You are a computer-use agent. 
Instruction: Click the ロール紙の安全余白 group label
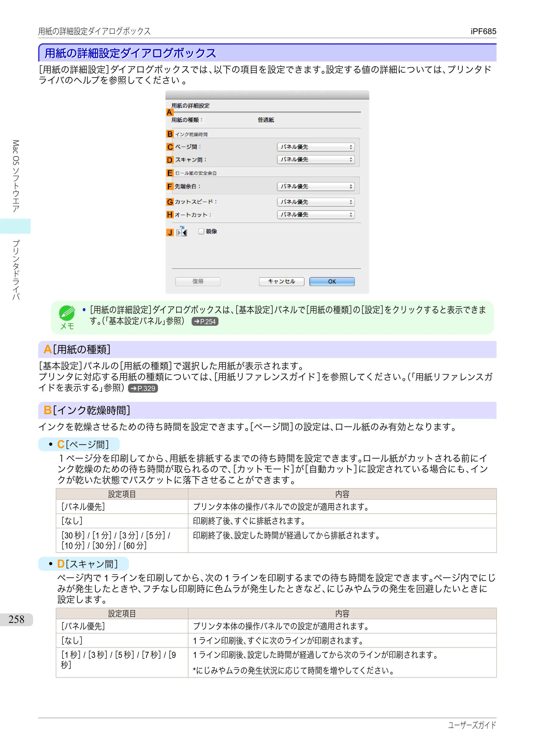click(196, 173)
